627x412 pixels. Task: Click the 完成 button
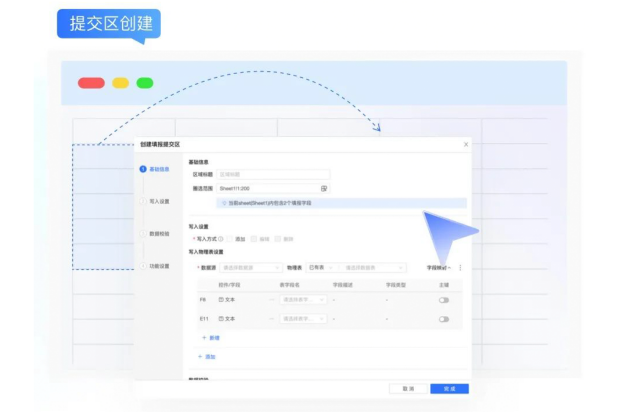click(449, 388)
